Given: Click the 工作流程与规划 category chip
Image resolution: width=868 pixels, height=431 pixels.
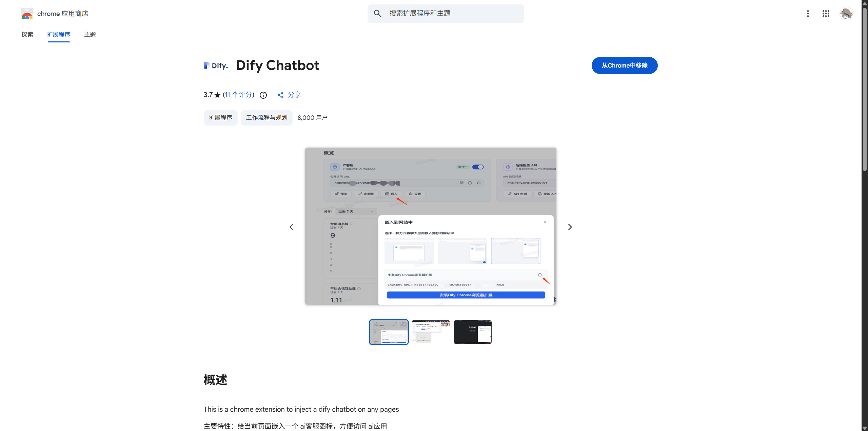Looking at the screenshot, I should [267, 118].
